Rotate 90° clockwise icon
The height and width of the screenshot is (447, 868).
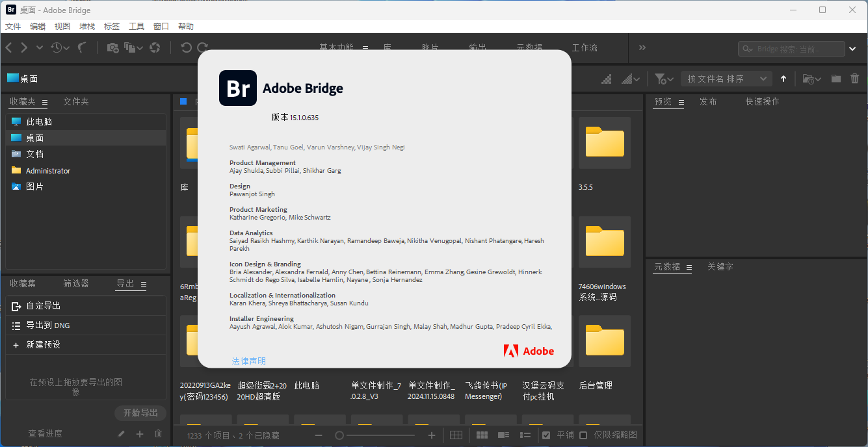(203, 47)
